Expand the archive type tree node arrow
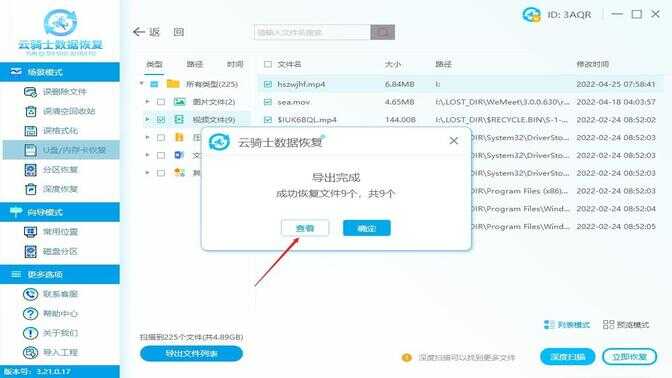Screen dimensions: 672x378 tap(147, 137)
